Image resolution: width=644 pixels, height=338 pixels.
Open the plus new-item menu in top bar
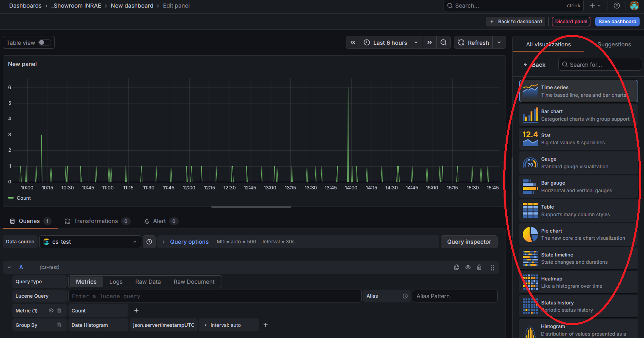pos(595,6)
